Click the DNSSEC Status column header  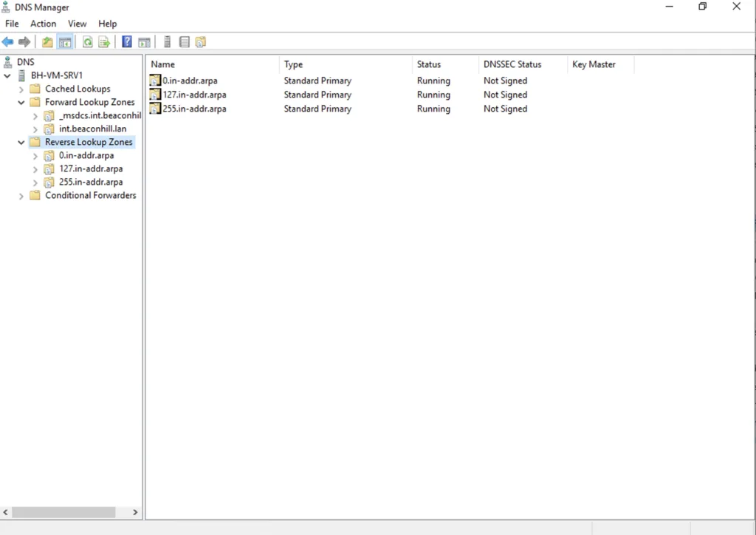[523, 64]
